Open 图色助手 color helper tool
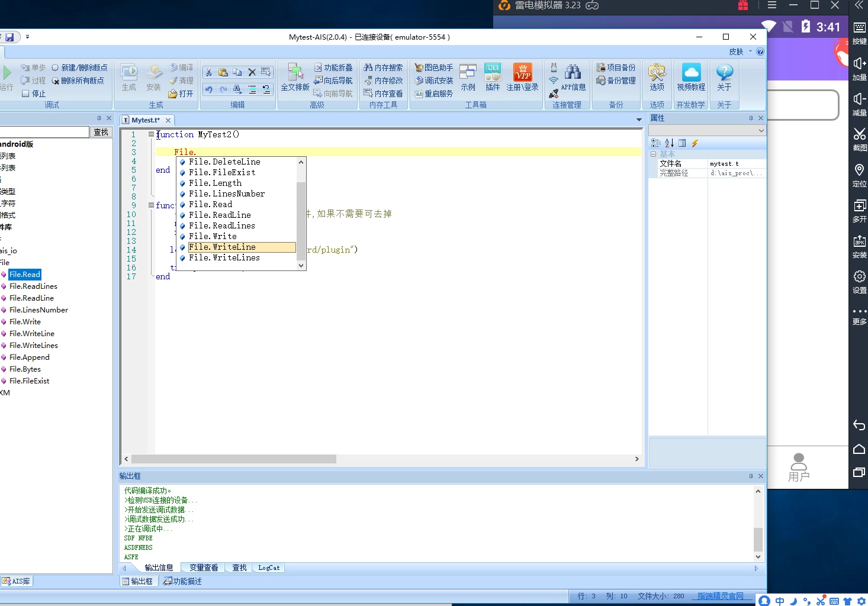The height and width of the screenshot is (606, 868). click(434, 67)
